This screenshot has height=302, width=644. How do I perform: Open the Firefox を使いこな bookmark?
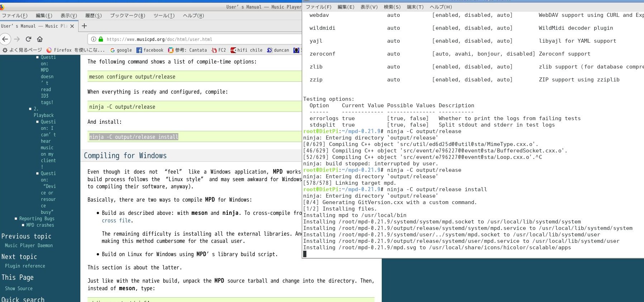click(76, 50)
